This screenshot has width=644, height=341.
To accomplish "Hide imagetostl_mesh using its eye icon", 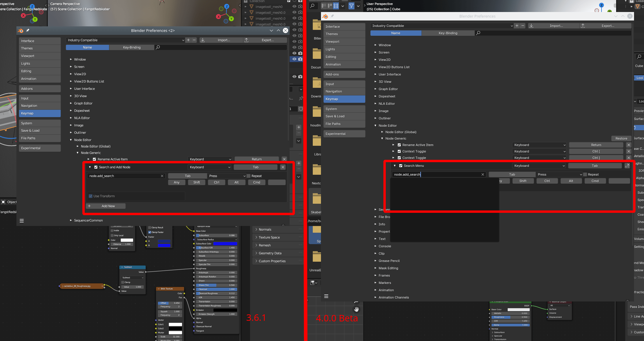I will 294,6.
